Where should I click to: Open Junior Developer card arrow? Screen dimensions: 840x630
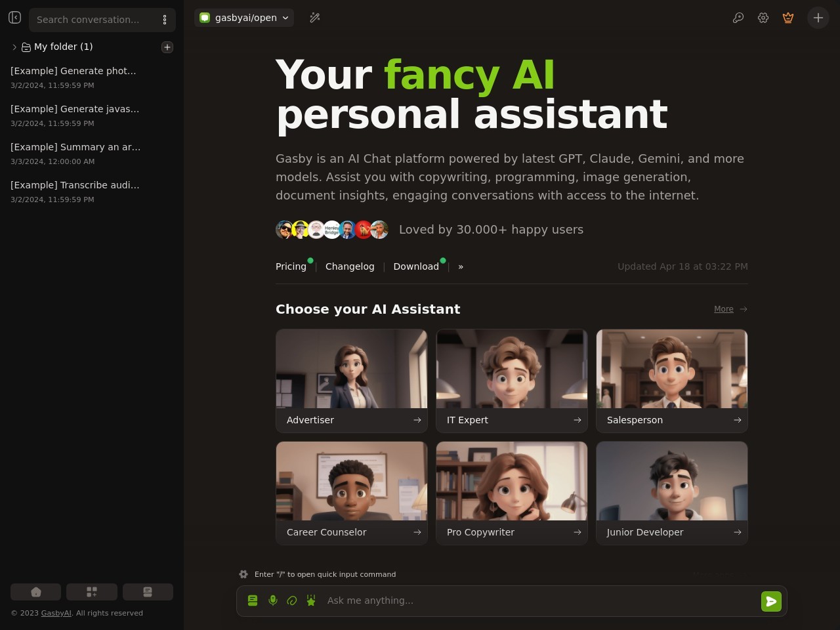click(x=738, y=532)
